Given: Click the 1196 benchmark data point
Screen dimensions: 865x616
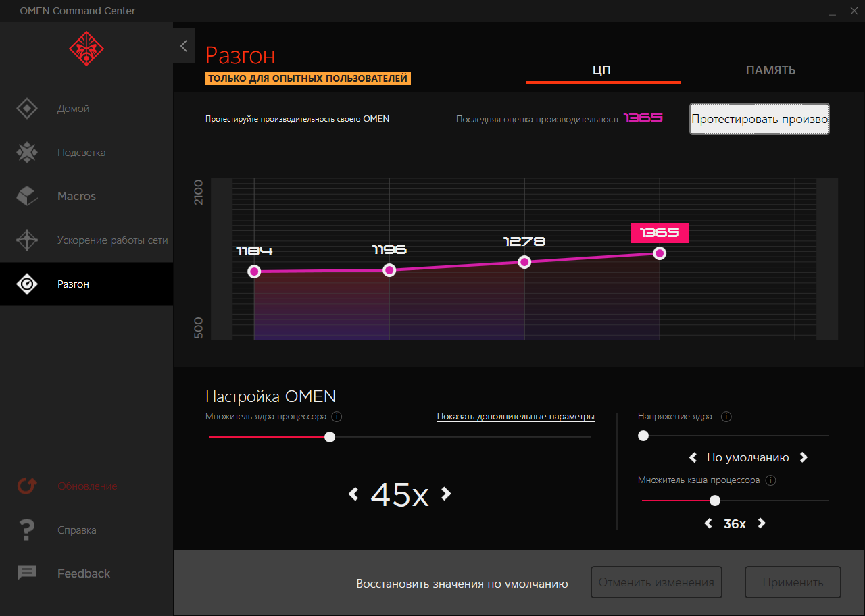Looking at the screenshot, I should tap(389, 270).
